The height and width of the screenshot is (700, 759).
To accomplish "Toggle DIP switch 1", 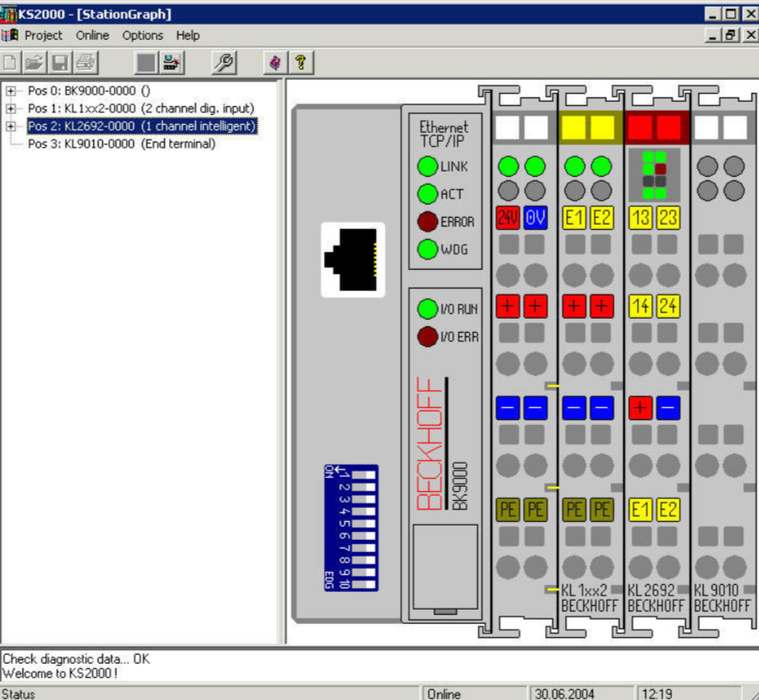I will [x=363, y=475].
